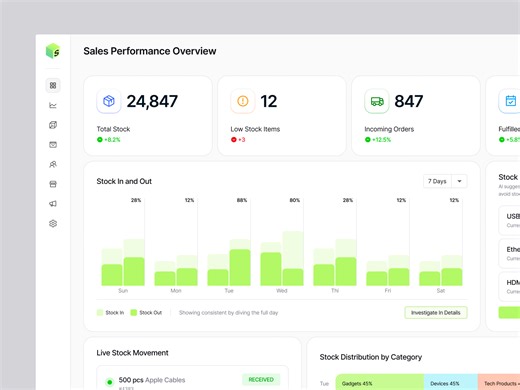The height and width of the screenshot is (390, 520).
Task: Click the Wed bars in Stock chart
Action: 282,258
